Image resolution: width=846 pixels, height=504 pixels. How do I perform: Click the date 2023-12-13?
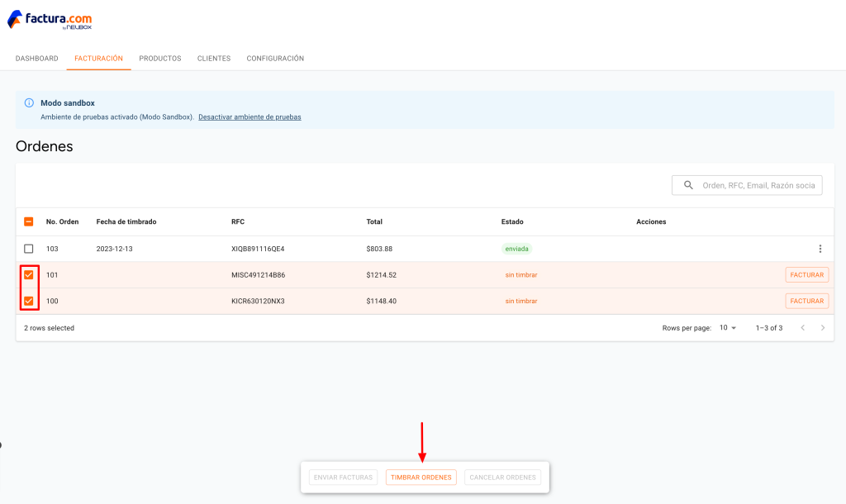[114, 249]
